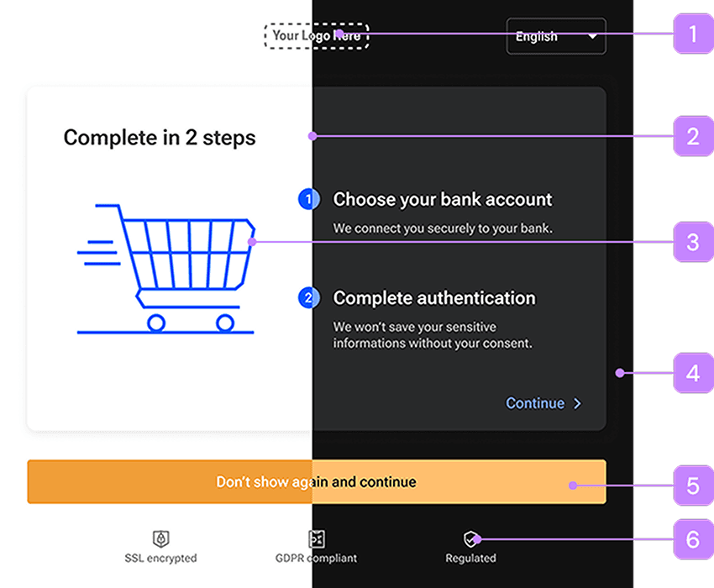Screen dimensions: 714x588
Task: Select the Choose your bank account step
Action: coord(443,199)
